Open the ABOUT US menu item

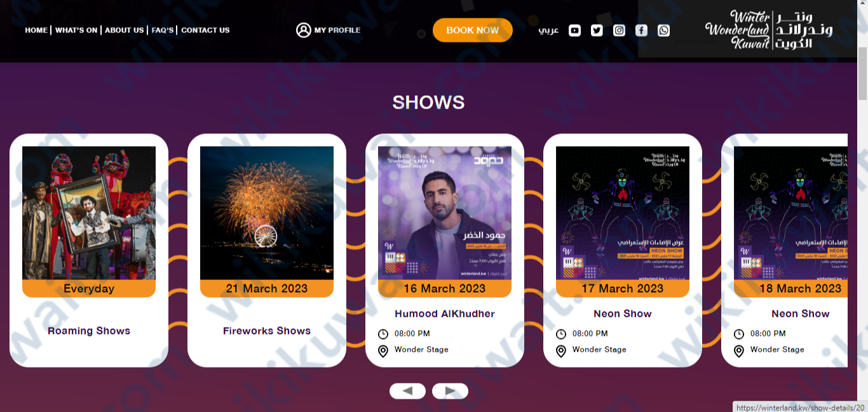click(x=124, y=30)
